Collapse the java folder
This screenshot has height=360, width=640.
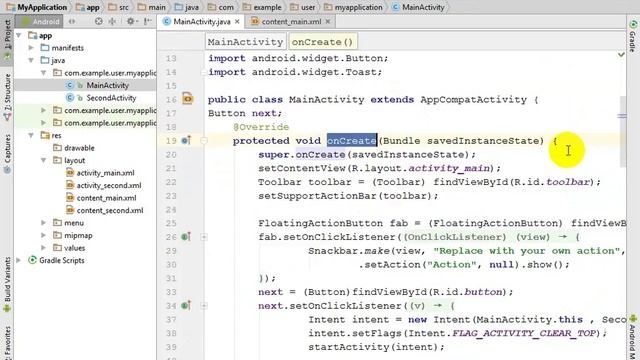click(x=31, y=60)
